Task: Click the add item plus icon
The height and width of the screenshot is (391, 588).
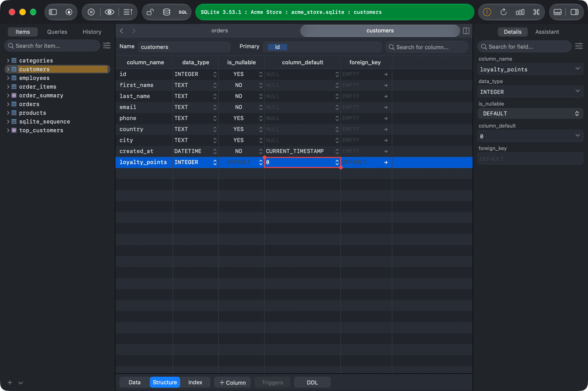Action: tap(10, 383)
